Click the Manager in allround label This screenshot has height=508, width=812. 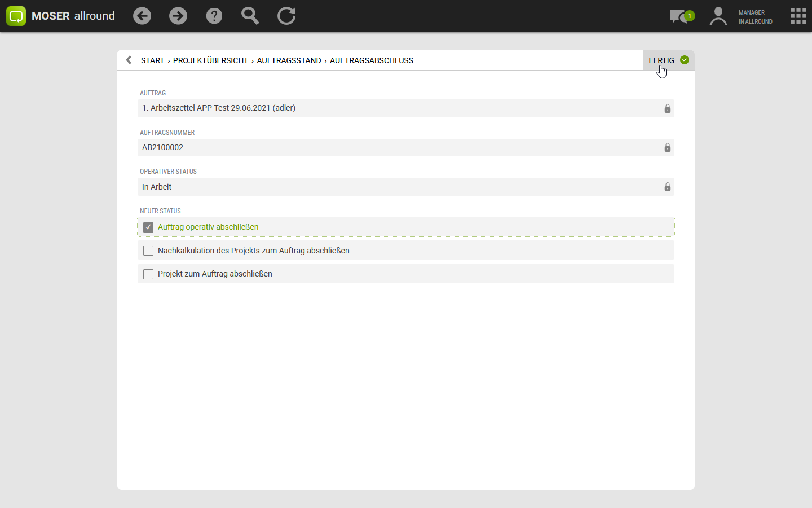point(756,17)
